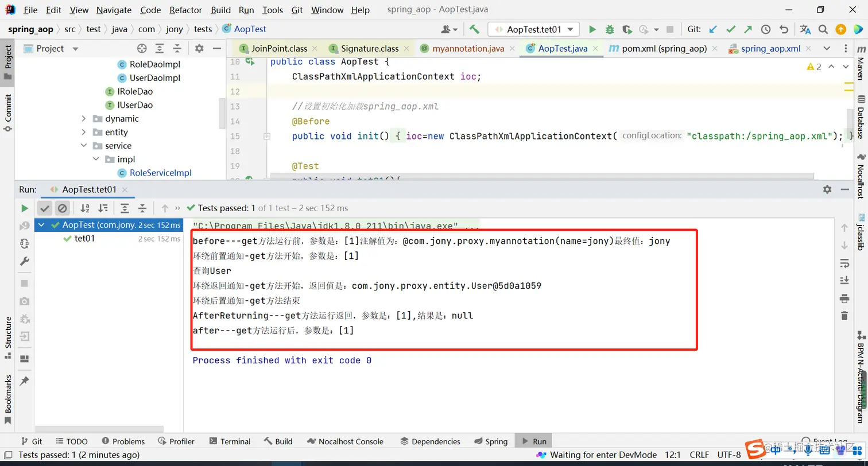Open the Database side panel
This screenshot has width=868, height=466.
861,117
